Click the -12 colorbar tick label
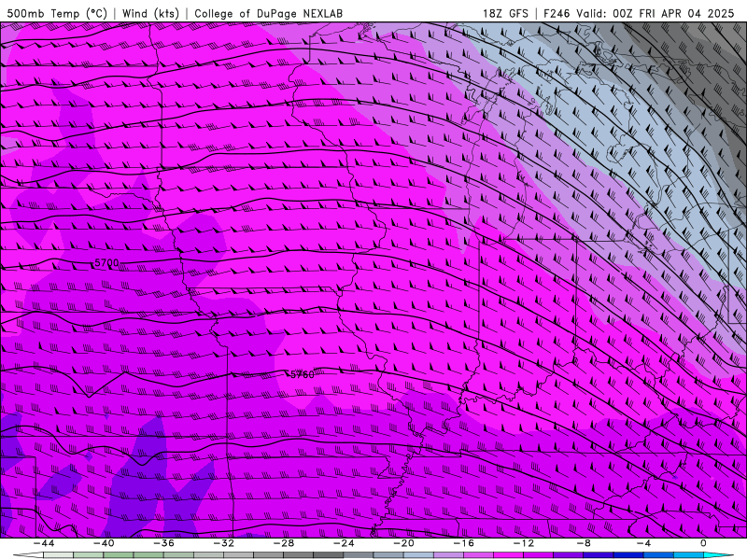This screenshot has width=747, height=560. coord(524,543)
